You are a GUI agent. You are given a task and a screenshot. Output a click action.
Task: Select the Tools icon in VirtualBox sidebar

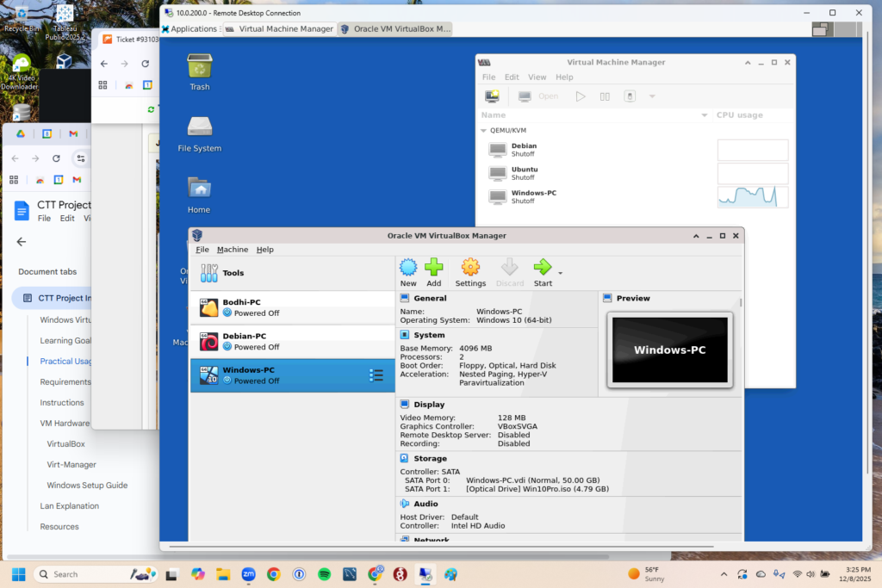click(x=209, y=273)
